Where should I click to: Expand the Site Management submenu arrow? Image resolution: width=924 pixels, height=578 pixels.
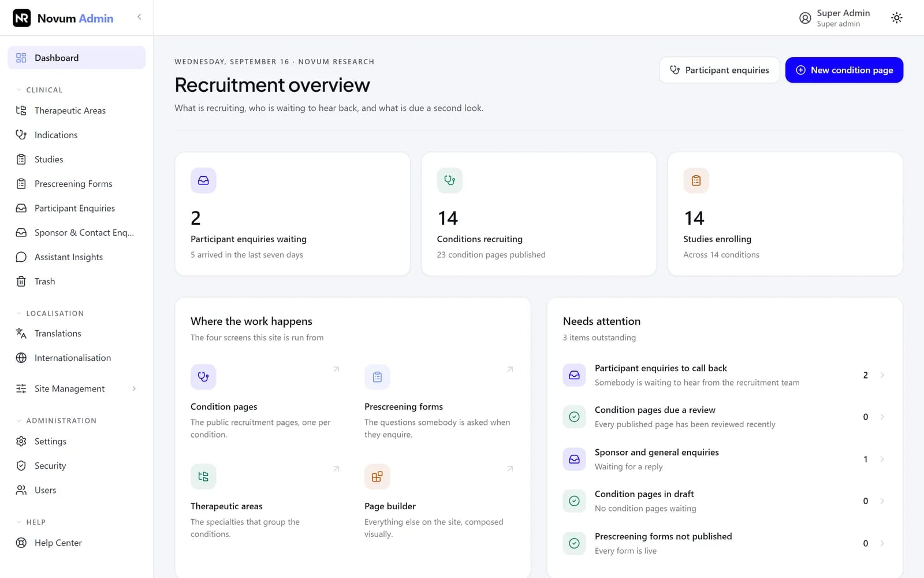click(x=134, y=388)
